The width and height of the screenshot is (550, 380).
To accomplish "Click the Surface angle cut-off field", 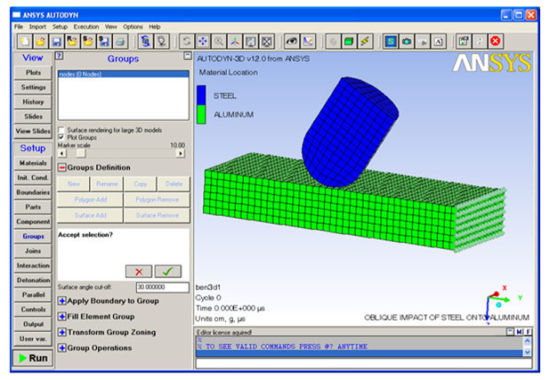I will [x=162, y=287].
